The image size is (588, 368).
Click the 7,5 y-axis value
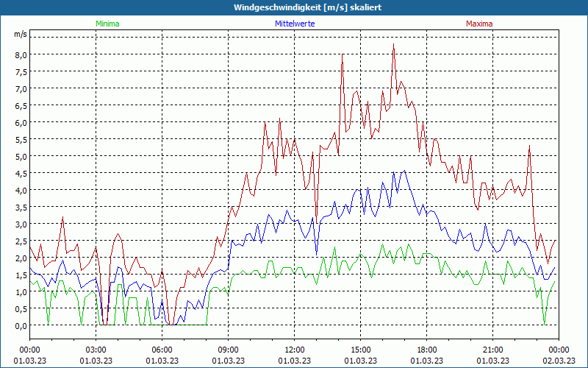coord(21,71)
